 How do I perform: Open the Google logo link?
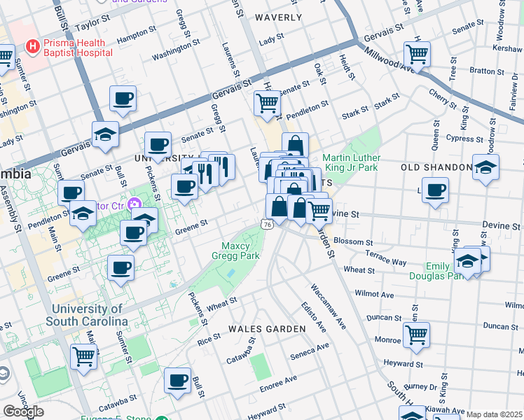click(x=23, y=412)
